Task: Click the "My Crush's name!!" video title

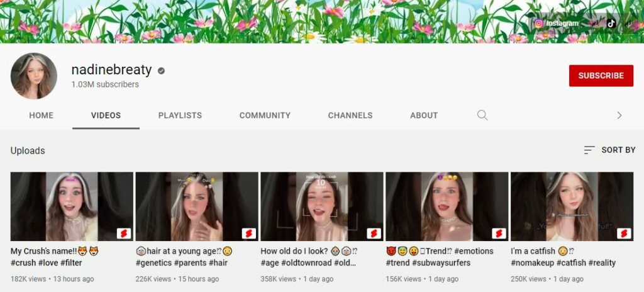Action: 55,257
